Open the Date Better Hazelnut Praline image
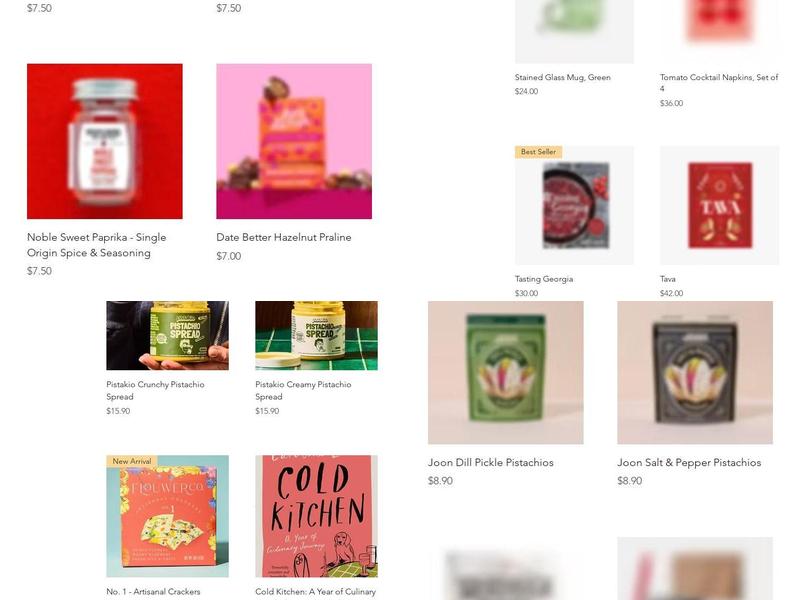The width and height of the screenshot is (800, 600). (294, 141)
